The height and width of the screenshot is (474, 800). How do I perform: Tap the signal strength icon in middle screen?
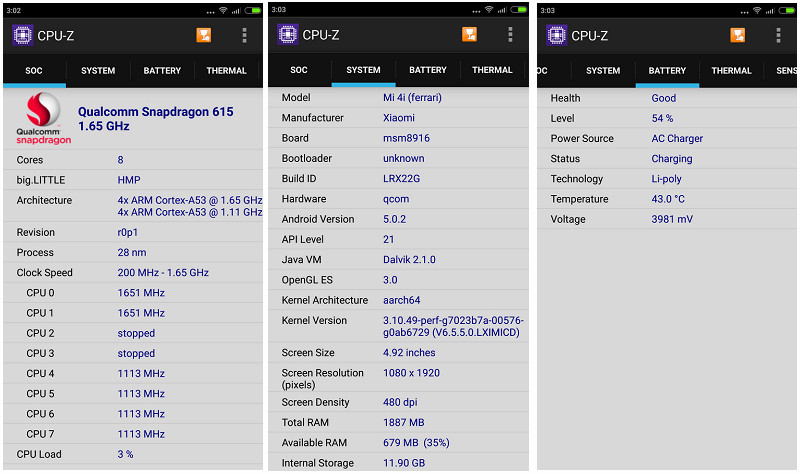point(502,10)
